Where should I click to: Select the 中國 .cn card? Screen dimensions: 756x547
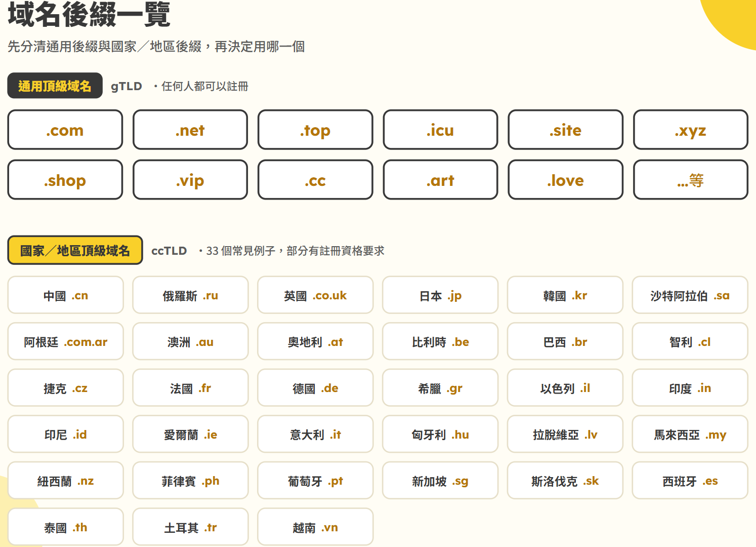(x=66, y=295)
